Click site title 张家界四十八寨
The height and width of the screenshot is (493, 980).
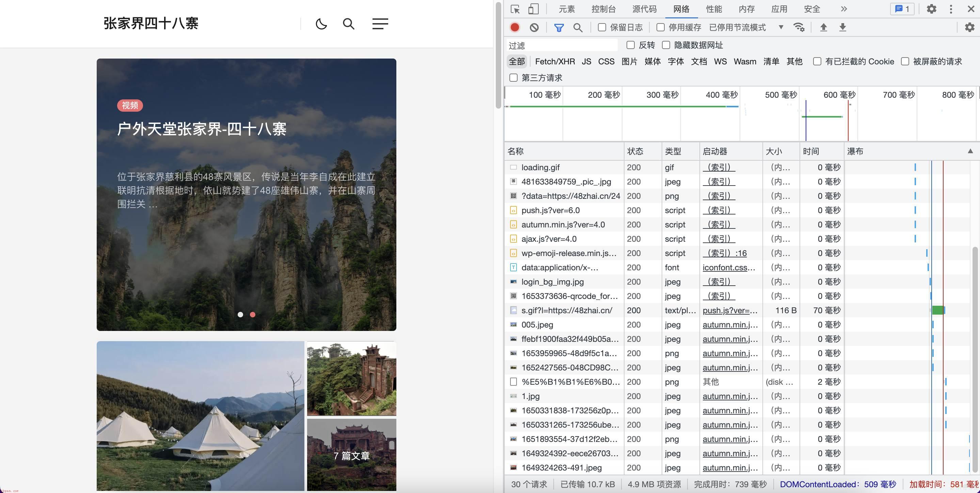[151, 23]
